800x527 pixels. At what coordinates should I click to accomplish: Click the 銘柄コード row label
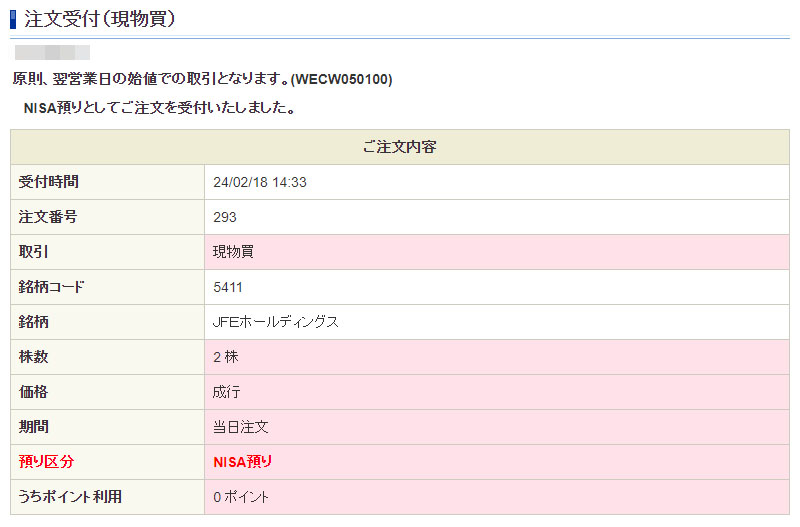click(52, 287)
